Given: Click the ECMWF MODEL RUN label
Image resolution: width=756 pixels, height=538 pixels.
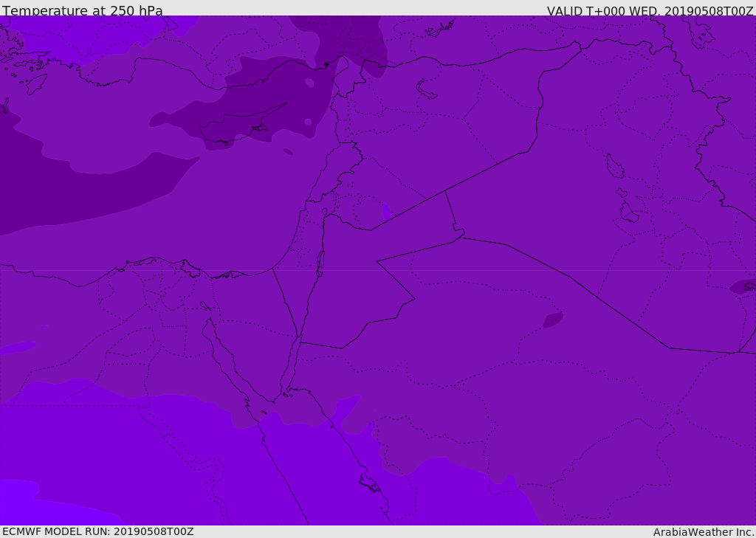Looking at the screenshot, I should coord(97,531).
